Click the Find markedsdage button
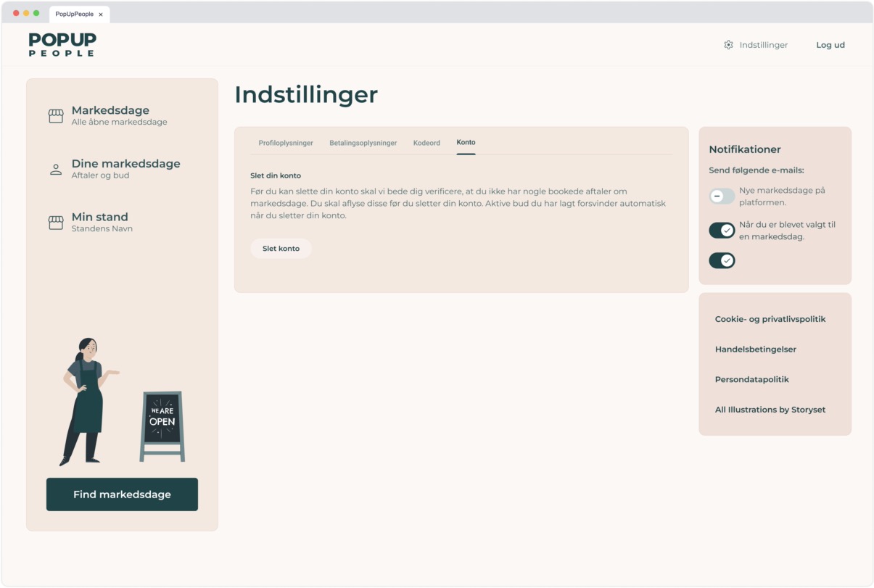Screen dimensions: 874x588 [122, 494]
